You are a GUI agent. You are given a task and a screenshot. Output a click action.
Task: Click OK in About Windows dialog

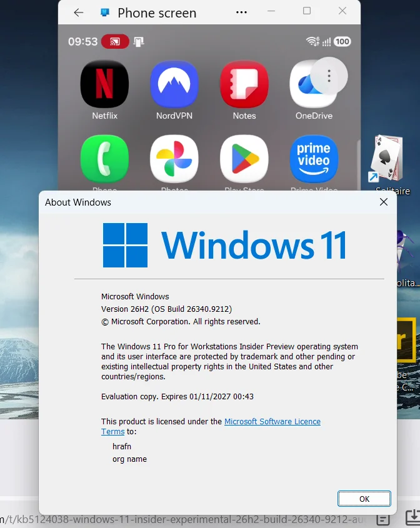pyautogui.click(x=364, y=499)
